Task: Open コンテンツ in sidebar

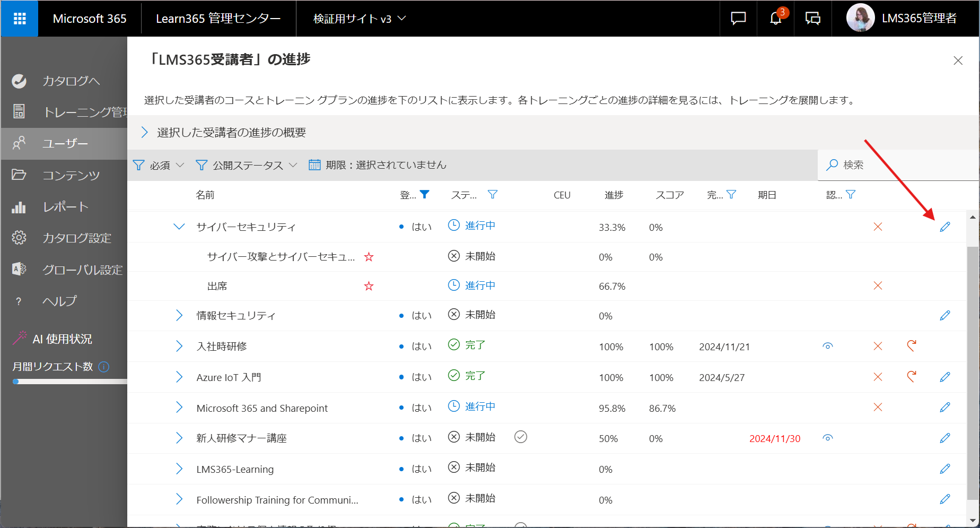Action: [64, 175]
